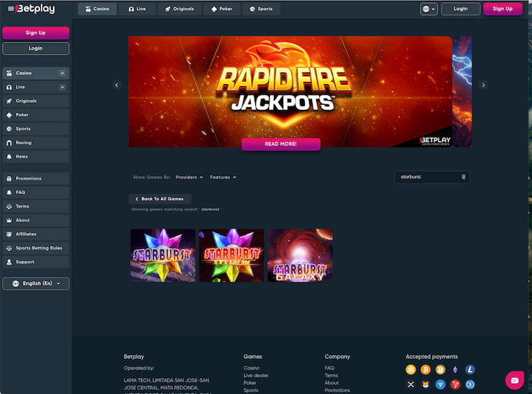The width and height of the screenshot is (532, 394).
Task: Open the English (En) language selector
Action: (36, 283)
